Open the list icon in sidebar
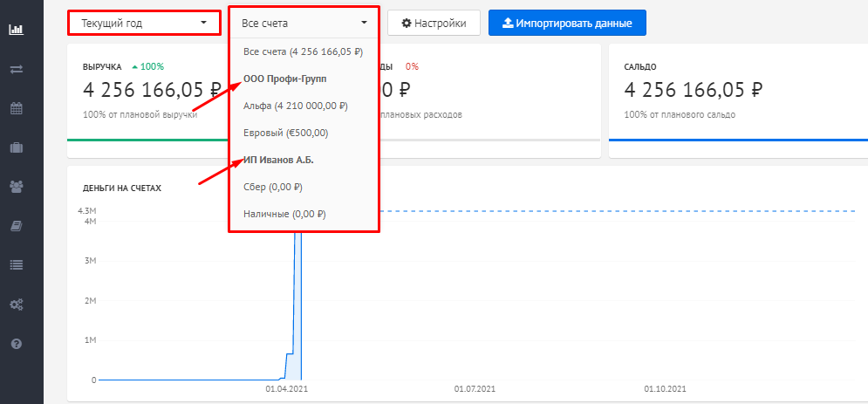The width and height of the screenshot is (868, 404). [17, 265]
